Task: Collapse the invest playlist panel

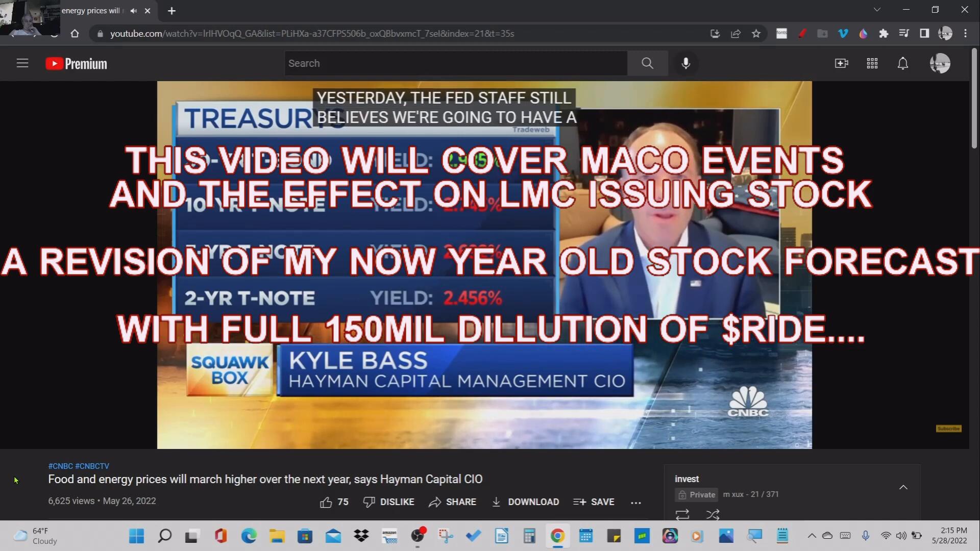Action: pyautogui.click(x=903, y=487)
